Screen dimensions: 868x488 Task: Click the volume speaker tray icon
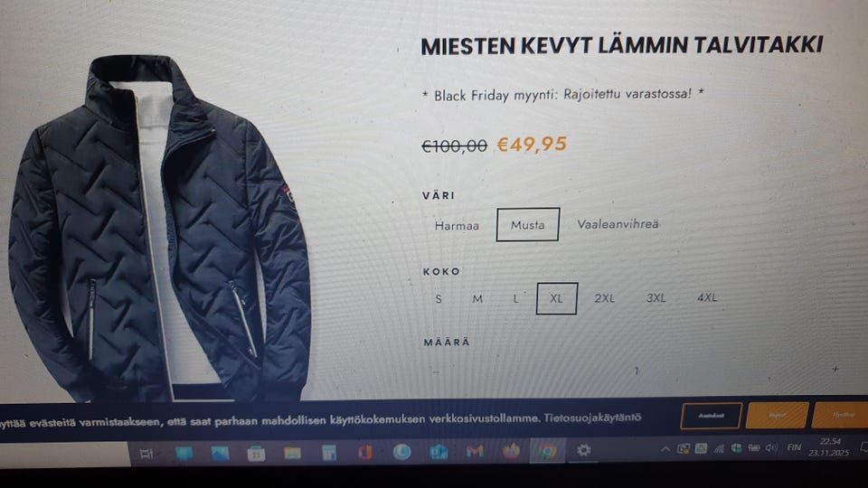coord(771,447)
